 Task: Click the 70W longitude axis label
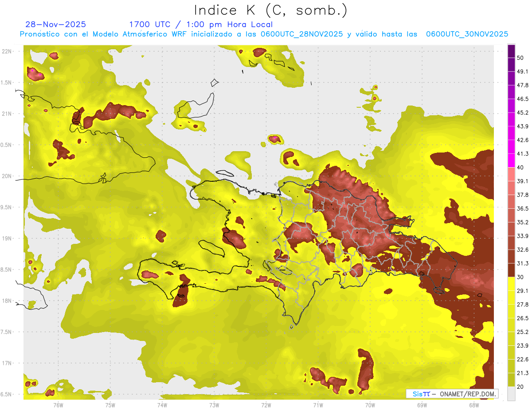[x=370, y=405]
